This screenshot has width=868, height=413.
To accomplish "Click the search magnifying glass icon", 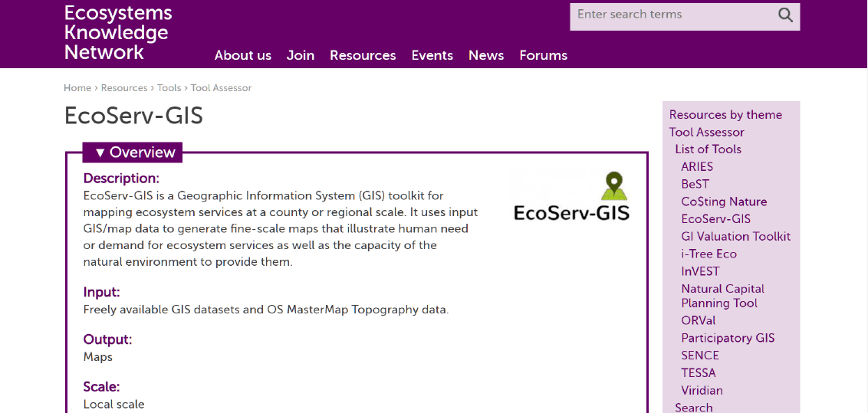I will pos(785,15).
